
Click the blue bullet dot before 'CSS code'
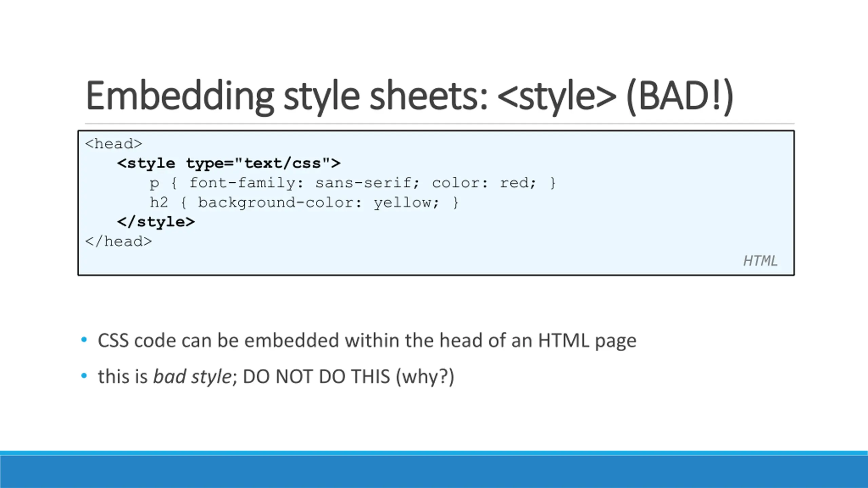84,340
